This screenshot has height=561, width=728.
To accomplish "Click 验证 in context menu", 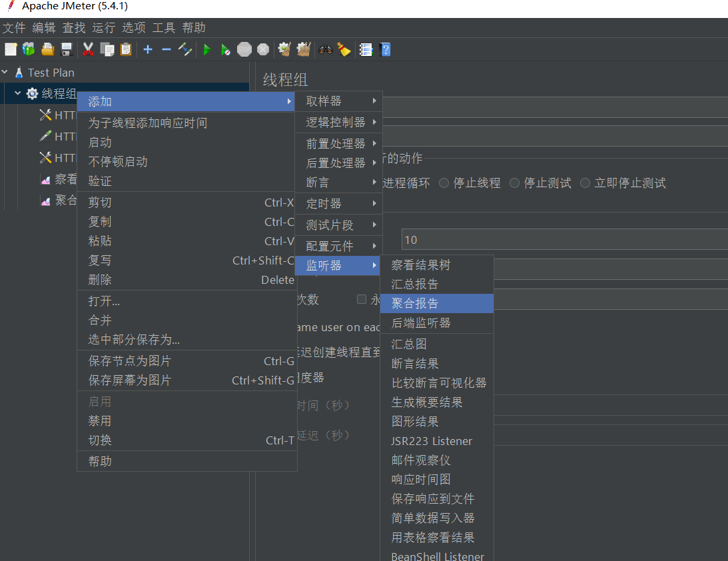I will click(186, 181).
